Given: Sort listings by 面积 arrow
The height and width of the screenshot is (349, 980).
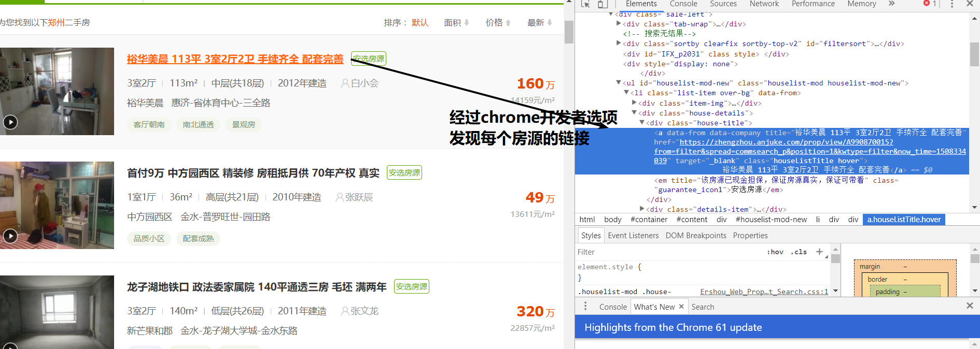Looking at the screenshot, I should point(467,23).
